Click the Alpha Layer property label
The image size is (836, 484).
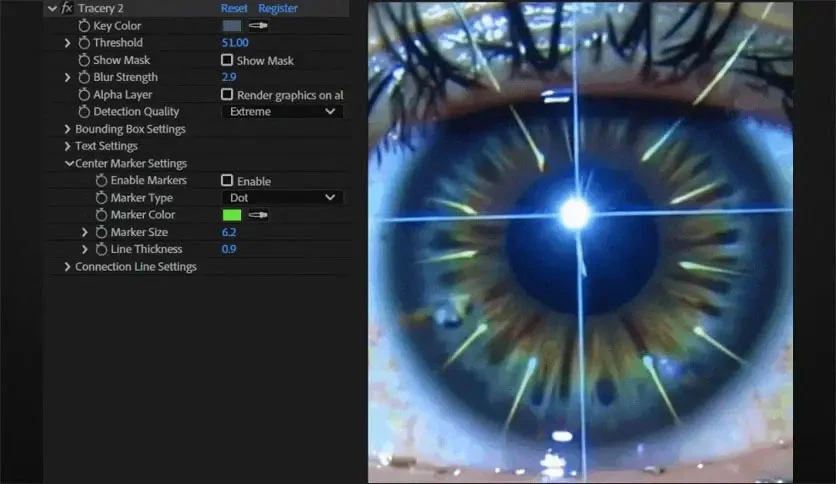pyautogui.click(x=123, y=94)
